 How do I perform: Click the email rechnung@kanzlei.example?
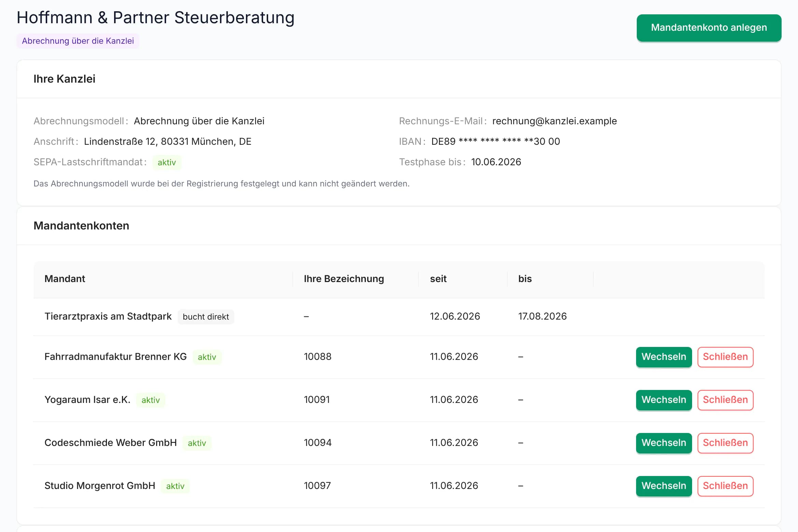coord(554,121)
